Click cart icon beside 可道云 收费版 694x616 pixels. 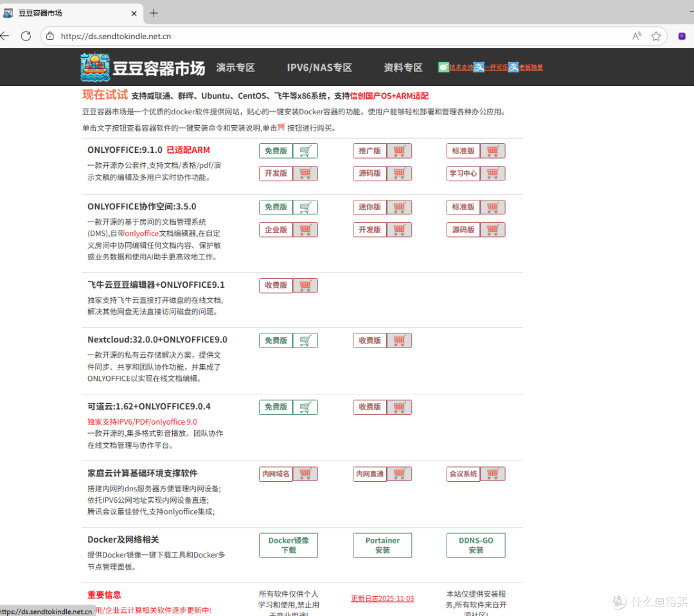tap(399, 407)
